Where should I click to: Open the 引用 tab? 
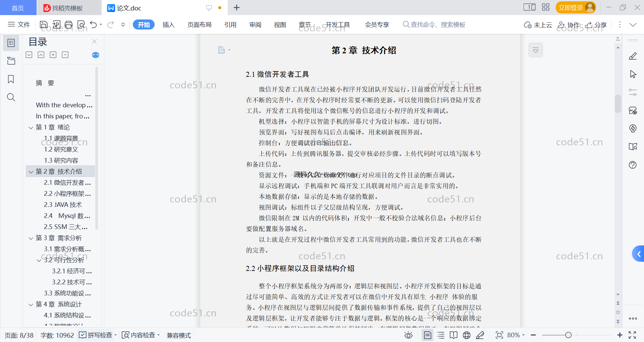coord(230,24)
